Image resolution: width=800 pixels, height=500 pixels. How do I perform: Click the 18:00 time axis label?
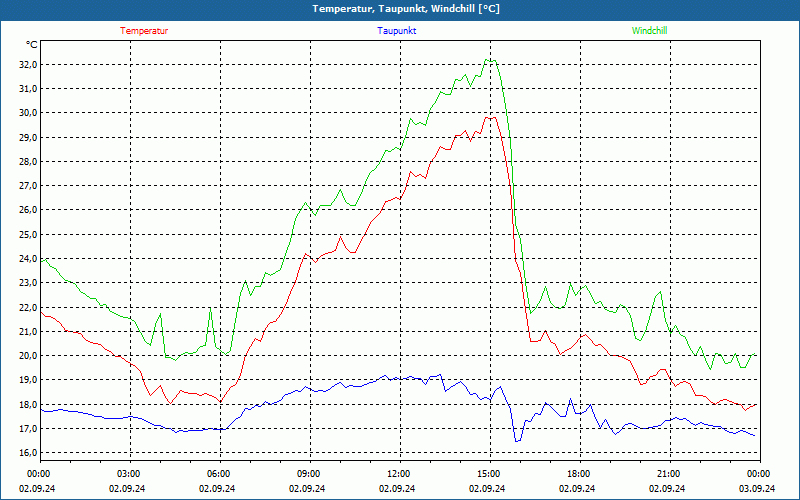tap(580, 474)
